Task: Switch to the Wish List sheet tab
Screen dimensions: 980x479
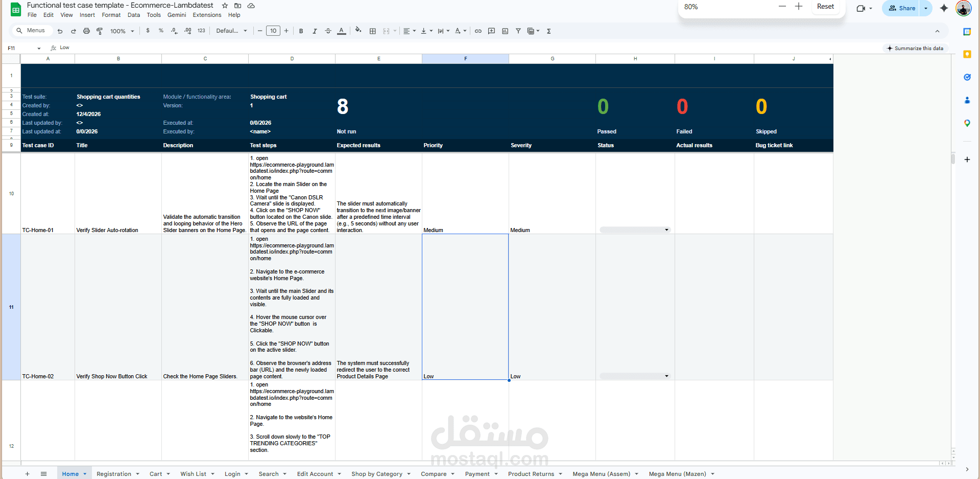Action: (x=193, y=474)
